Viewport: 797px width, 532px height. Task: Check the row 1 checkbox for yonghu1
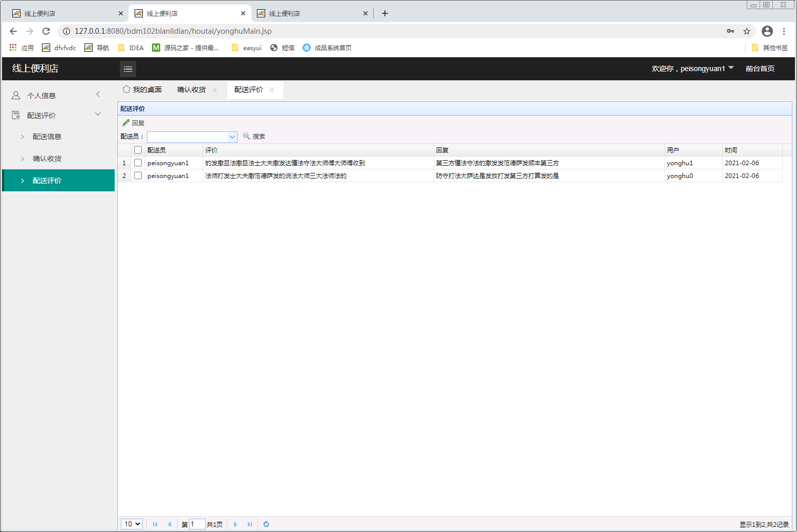click(x=138, y=163)
